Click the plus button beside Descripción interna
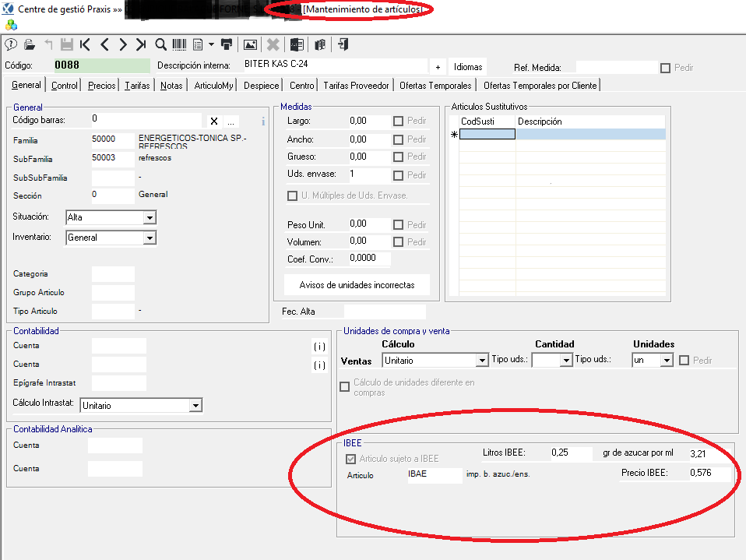 (438, 67)
